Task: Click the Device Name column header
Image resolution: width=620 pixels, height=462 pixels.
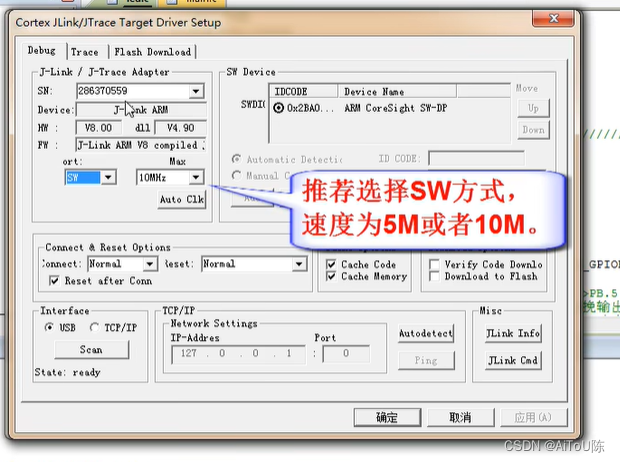Action: 397,91
